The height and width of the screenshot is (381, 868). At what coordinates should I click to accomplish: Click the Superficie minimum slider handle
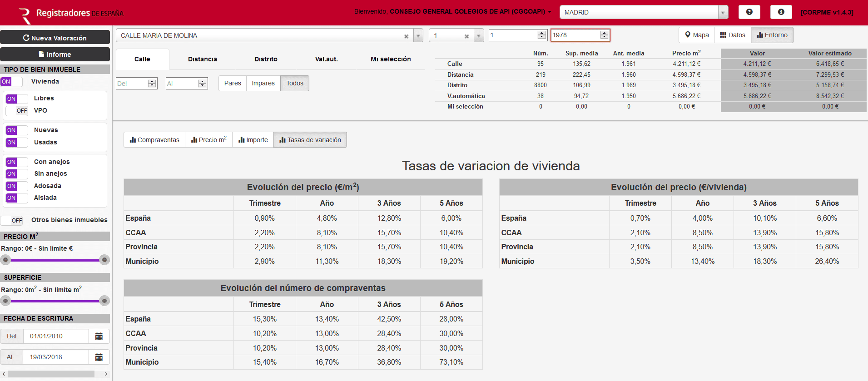pos(5,301)
